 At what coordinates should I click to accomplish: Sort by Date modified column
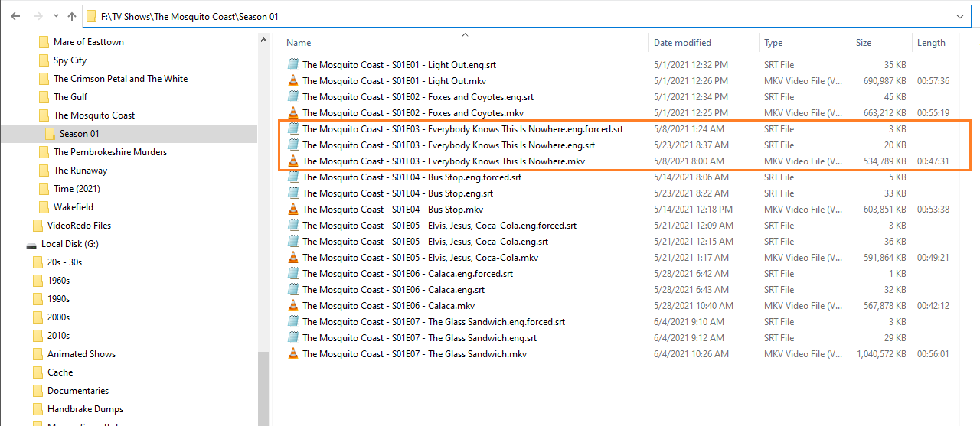click(682, 43)
